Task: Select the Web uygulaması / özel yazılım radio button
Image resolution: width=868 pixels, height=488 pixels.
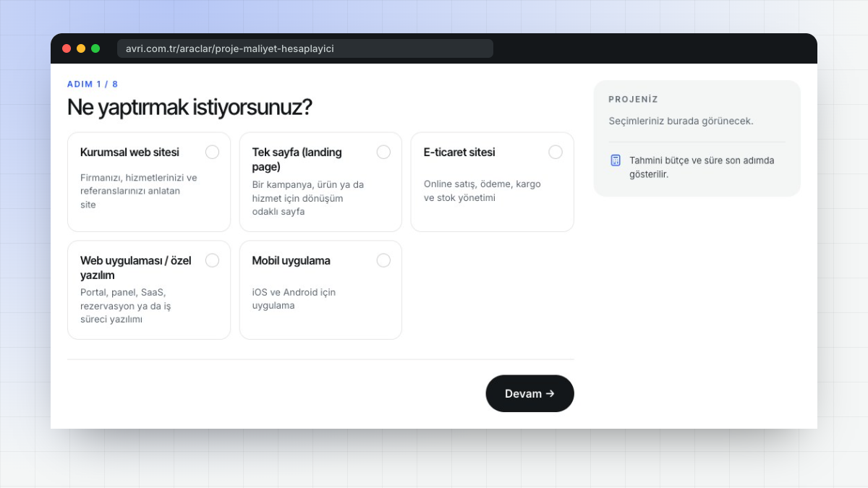Action: click(x=212, y=260)
